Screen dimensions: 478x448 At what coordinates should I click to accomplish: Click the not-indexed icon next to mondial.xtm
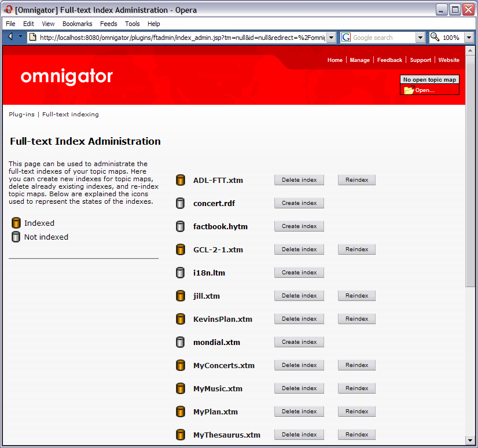[180, 342]
